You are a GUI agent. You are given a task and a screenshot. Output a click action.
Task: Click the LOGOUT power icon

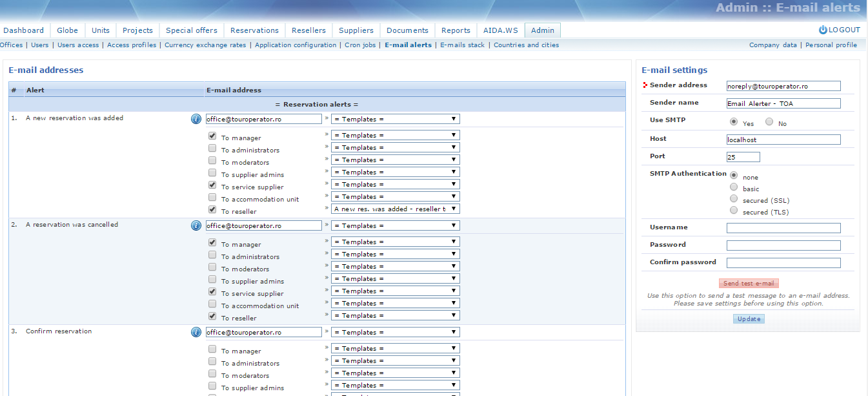[823, 30]
